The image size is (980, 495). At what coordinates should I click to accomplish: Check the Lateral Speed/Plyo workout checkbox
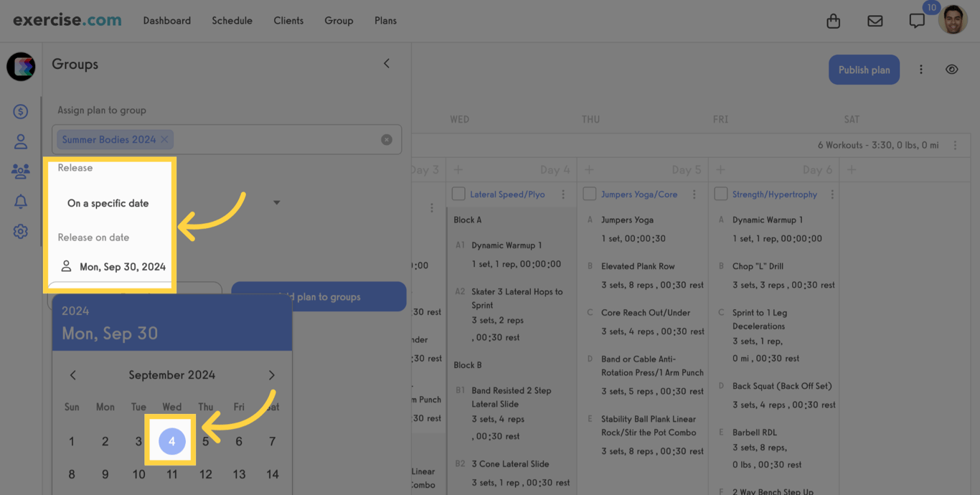click(459, 194)
